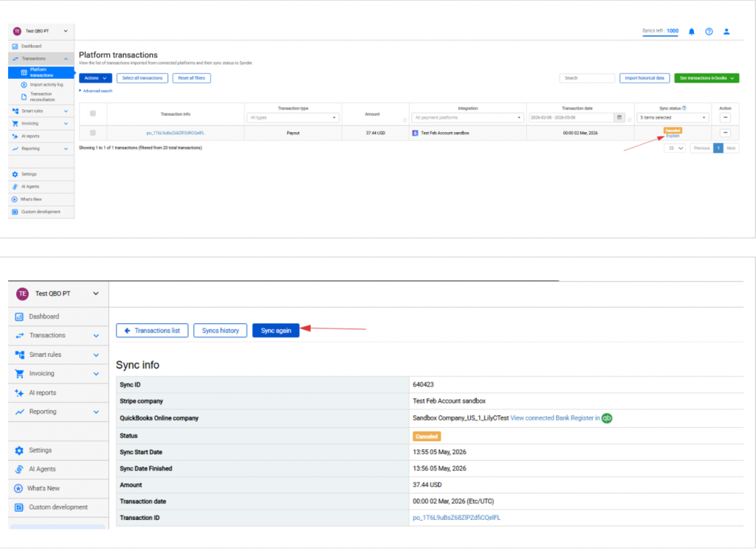756x551 pixels.
Task: Open help question-mark icon in top header
Action: (709, 31)
